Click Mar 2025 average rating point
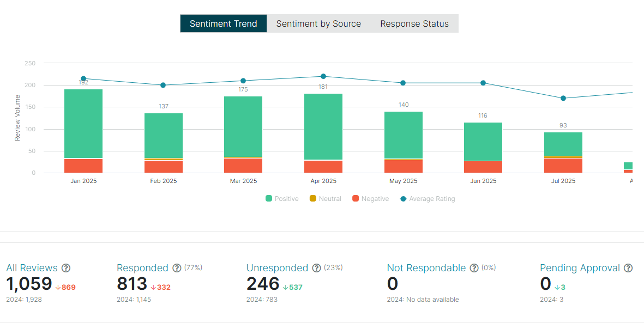This screenshot has width=644, height=329. pos(243,81)
